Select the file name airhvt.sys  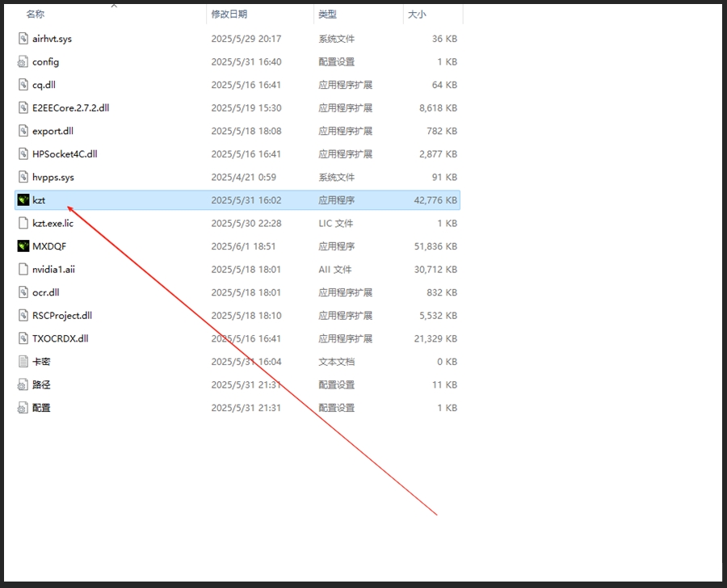tap(52, 39)
